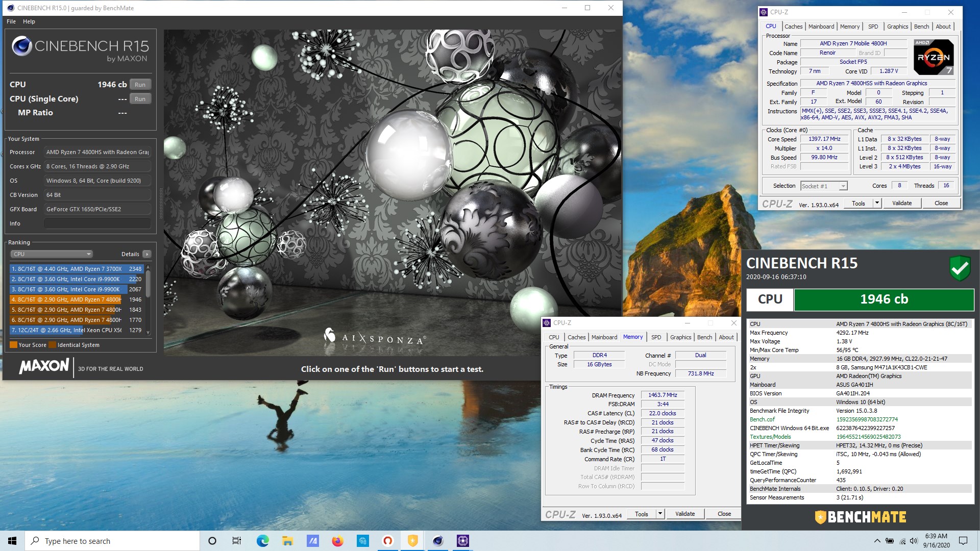Show hidden system tray icons
Viewport: 980px width, 551px height.
pyautogui.click(x=877, y=541)
